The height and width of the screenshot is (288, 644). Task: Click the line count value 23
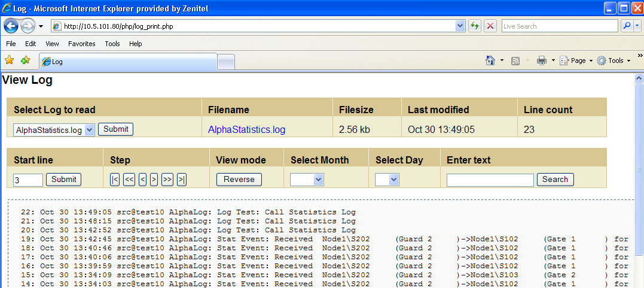(x=529, y=129)
